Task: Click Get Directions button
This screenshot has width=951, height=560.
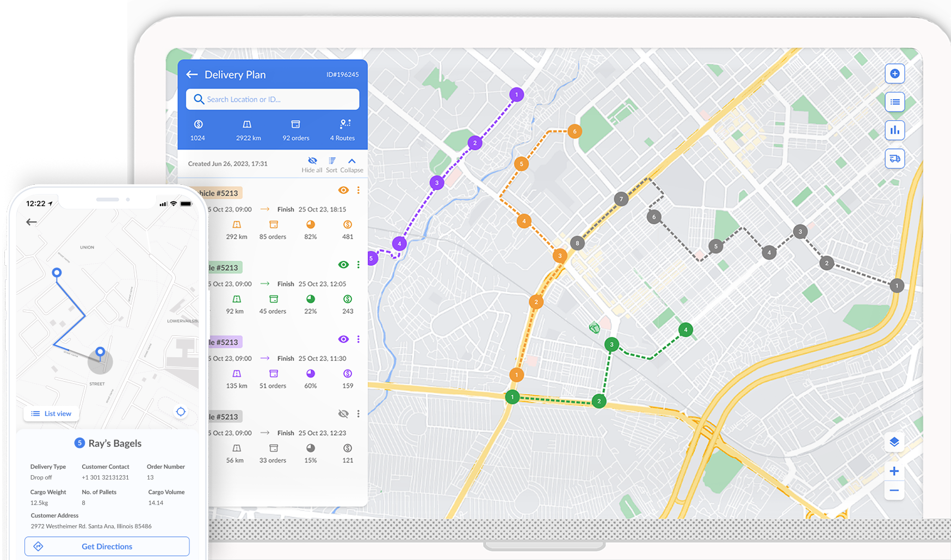Action: 107,546
